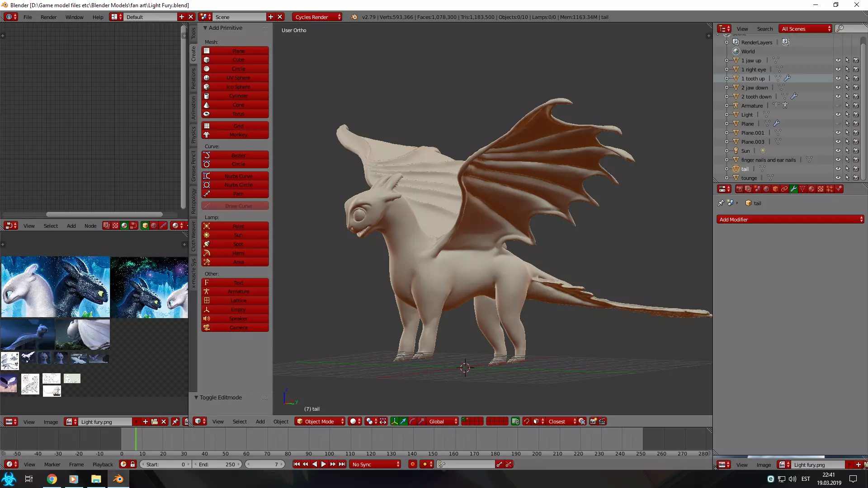Expand the Armature tree item
The width and height of the screenshot is (868, 488).
click(x=726, y=105)
